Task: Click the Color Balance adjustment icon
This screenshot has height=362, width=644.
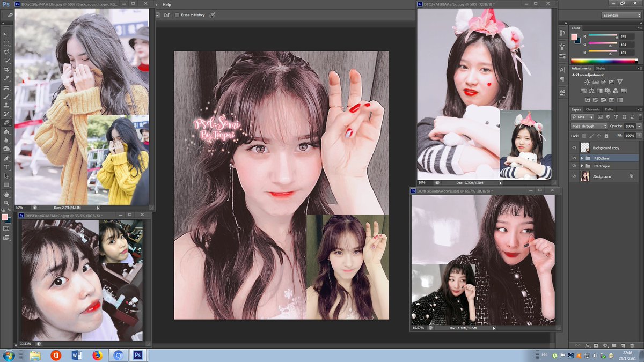Action: click(x=591, y=91)
